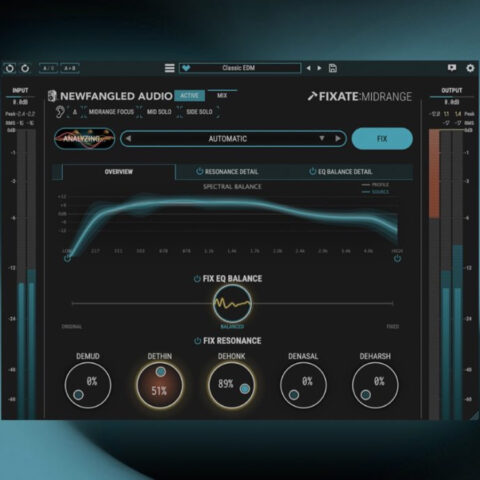Toggle Fix EQ Balance power
The image size is (480, 480).
click(197, 279)
